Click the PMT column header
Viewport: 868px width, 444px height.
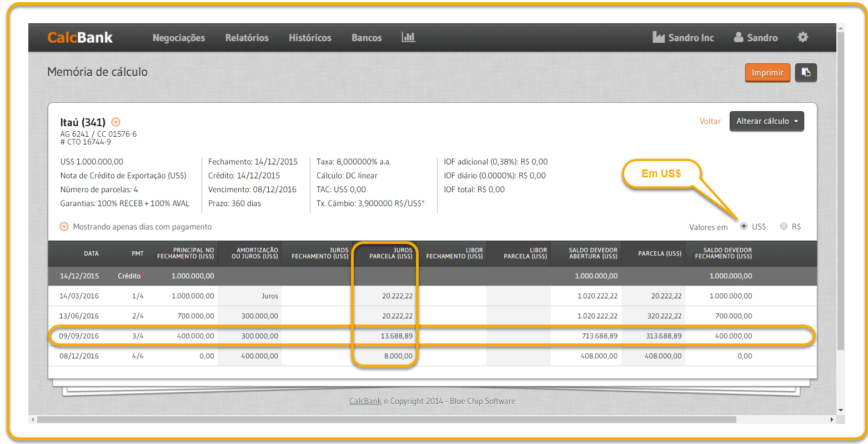138,253
